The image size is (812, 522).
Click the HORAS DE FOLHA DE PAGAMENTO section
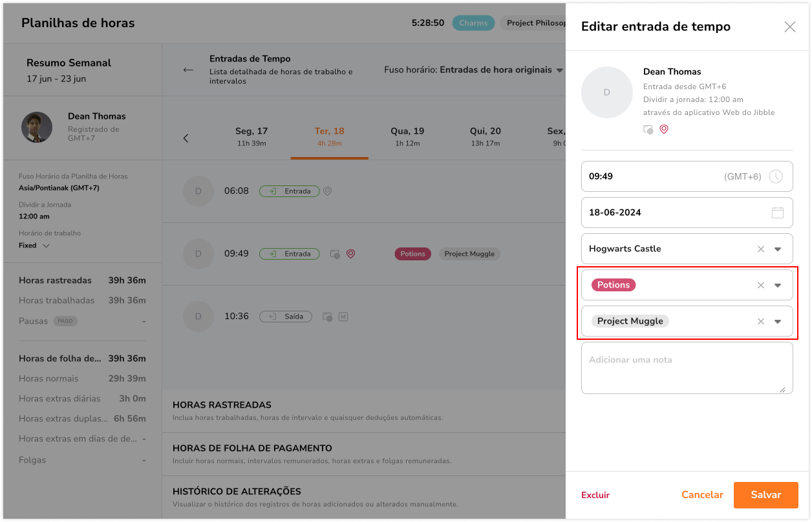click(x=364, y=454)
